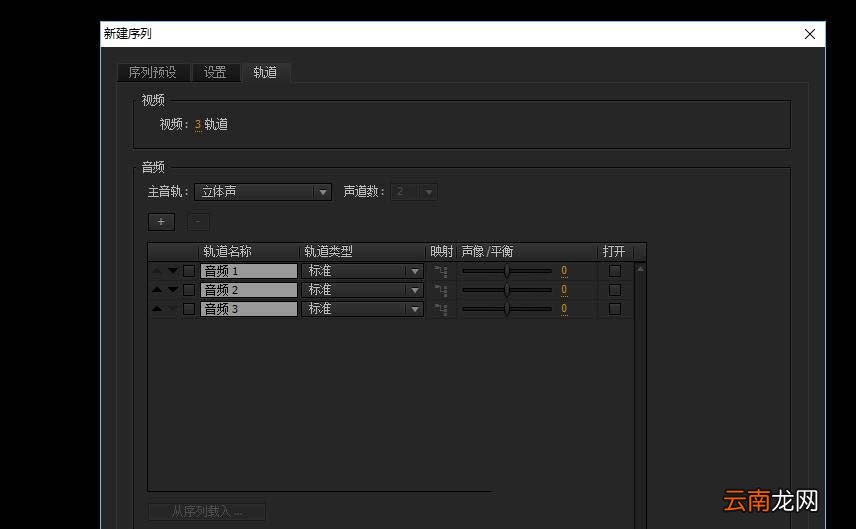The height and width of the screenshot is (529, 856).
Task: Open the 主音轨 立体声 dropdown
Action: [x=263, y=192]
